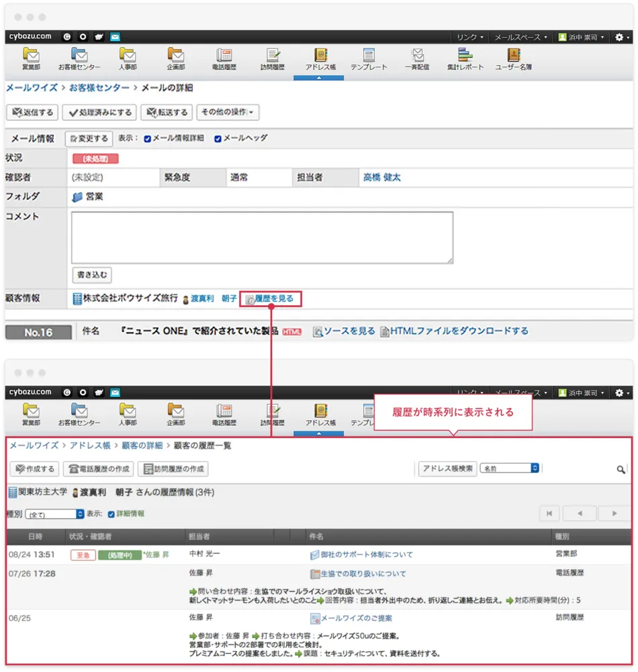Click the search magnifier icon in history list
638x672 pixels.
(621, 470)
